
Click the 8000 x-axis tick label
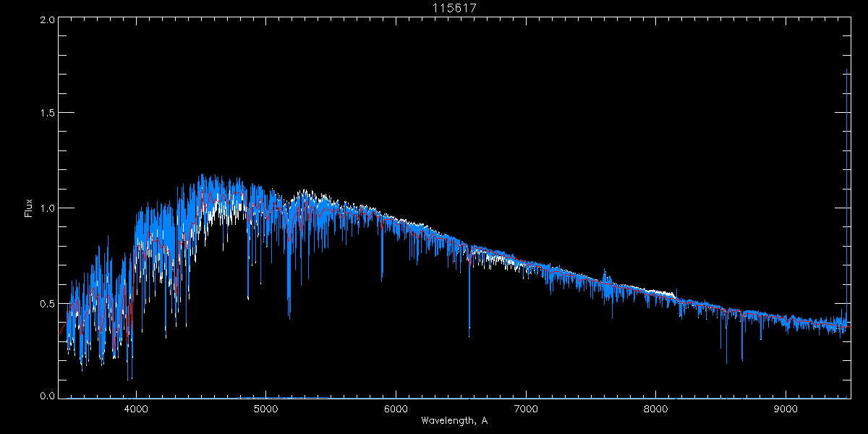coord(656,409)
